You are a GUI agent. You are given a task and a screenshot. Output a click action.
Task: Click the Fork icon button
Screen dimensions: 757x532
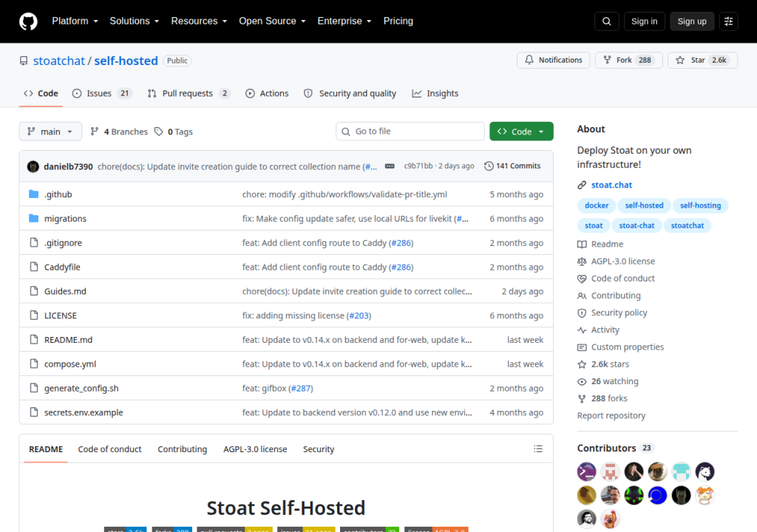(608, 60)
